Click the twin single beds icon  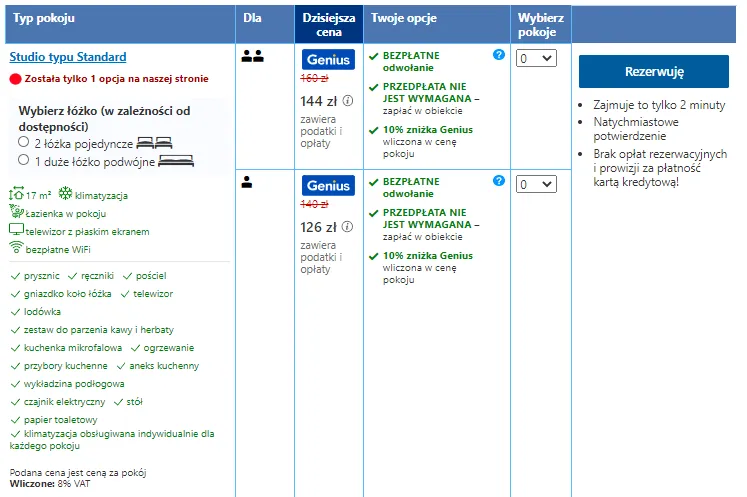click(x=154, y=143)
